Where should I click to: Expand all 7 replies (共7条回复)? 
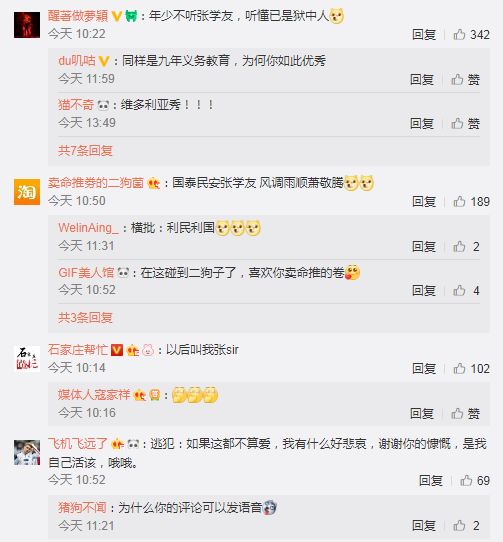[85, 151]
